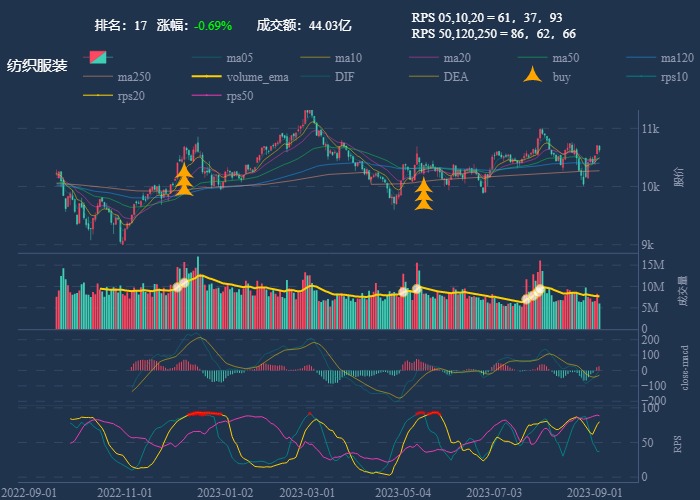This screenshot has height=500, width=700.
Task: Hide the rps10 series from legend
Action: (642, 77)
